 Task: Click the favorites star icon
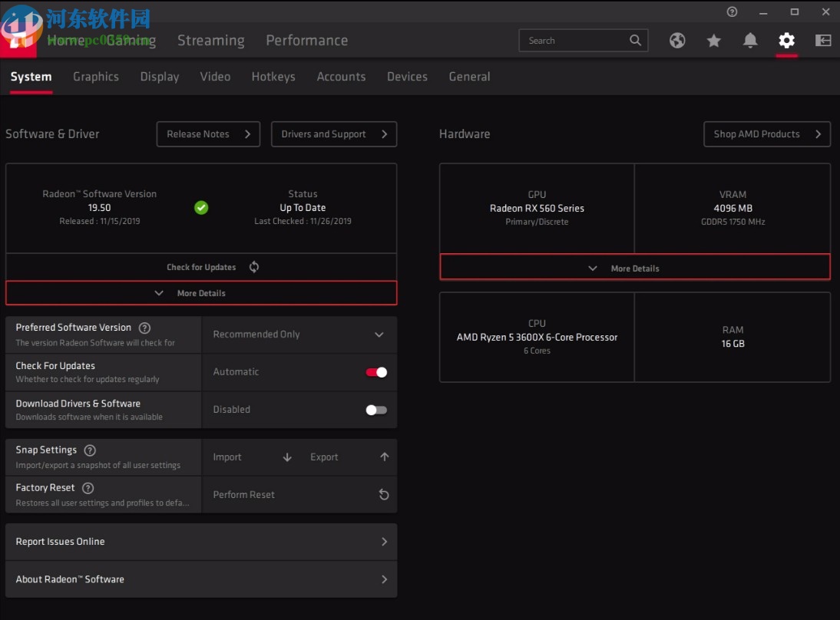click(714, 41)
